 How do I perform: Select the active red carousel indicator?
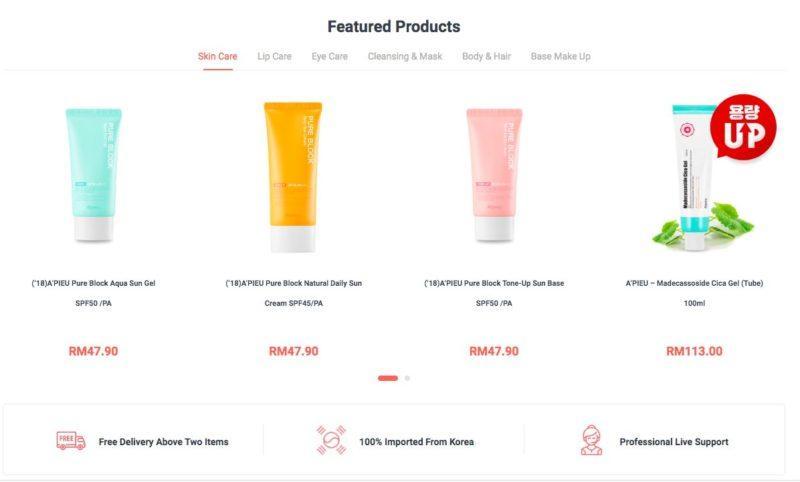pyautogui.click(x=388, y=378)
